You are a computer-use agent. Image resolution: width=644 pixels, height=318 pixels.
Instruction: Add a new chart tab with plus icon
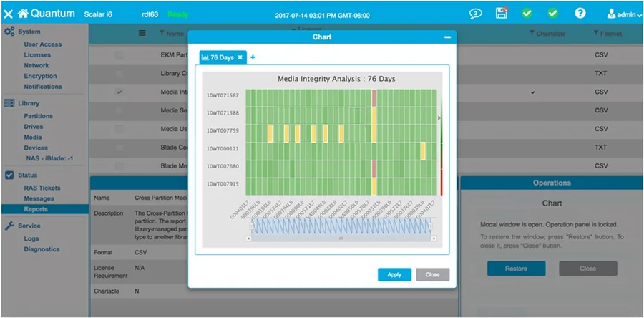point(253,57)
